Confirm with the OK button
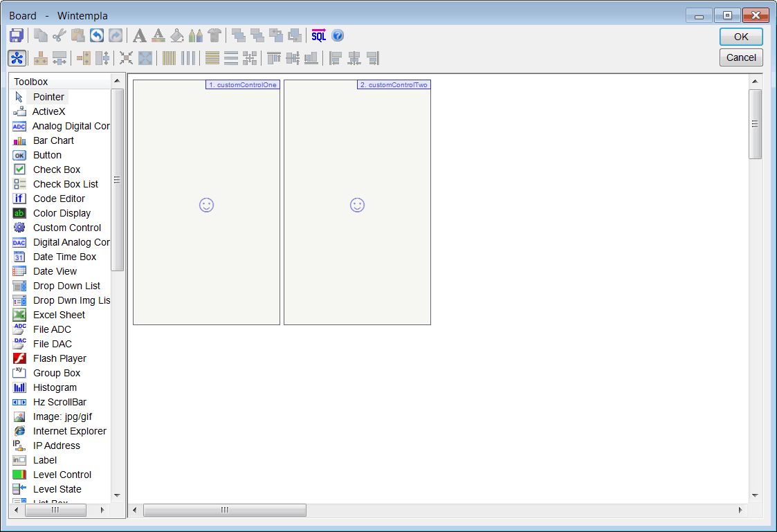Screen dimensions: 777x532 pos(741,37)
